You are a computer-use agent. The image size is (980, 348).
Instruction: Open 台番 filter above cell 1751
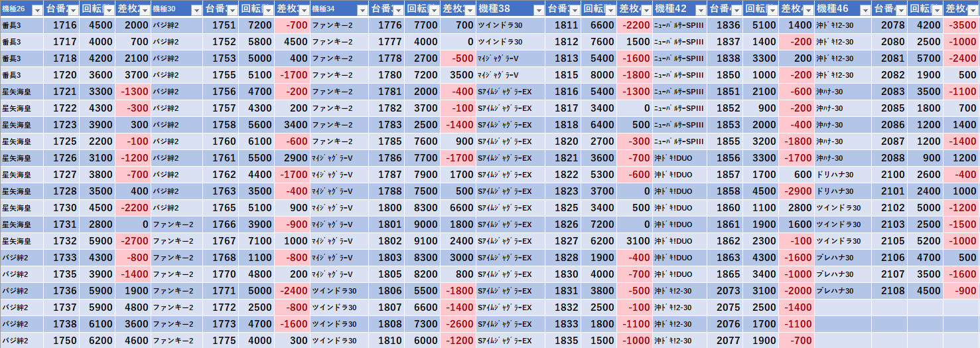(232, 10)
